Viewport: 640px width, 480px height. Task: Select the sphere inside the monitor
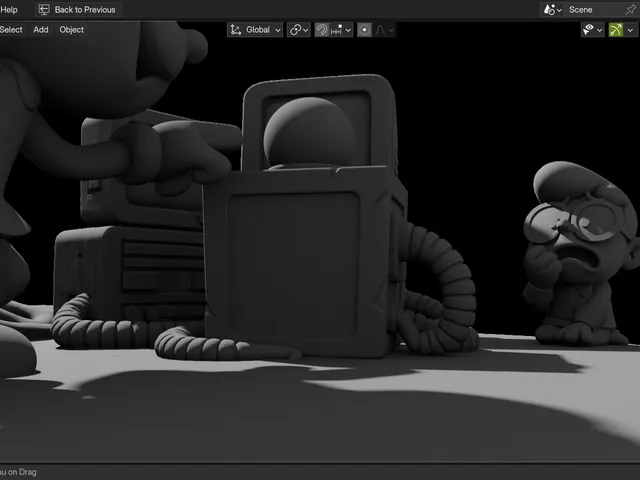[x=309, y=132]
